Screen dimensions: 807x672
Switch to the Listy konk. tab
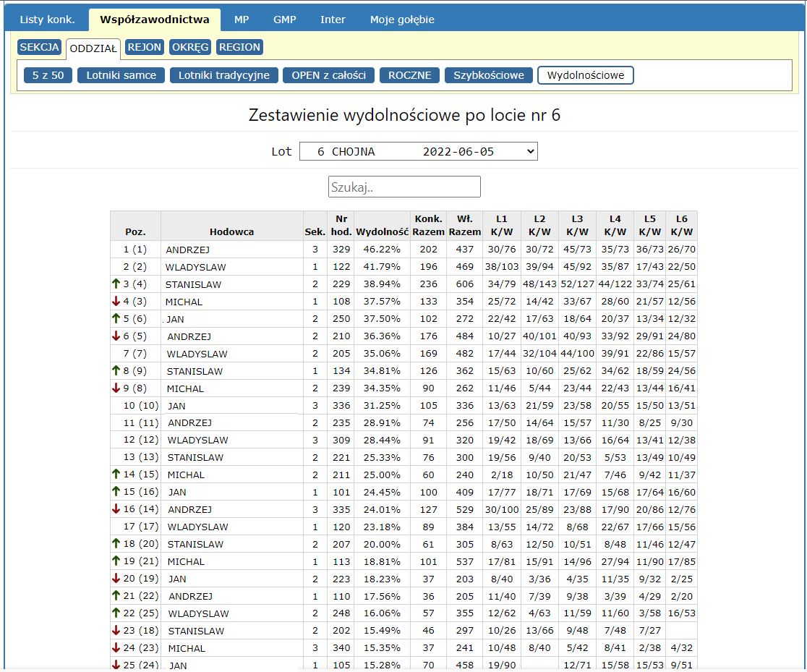(47, 20)
